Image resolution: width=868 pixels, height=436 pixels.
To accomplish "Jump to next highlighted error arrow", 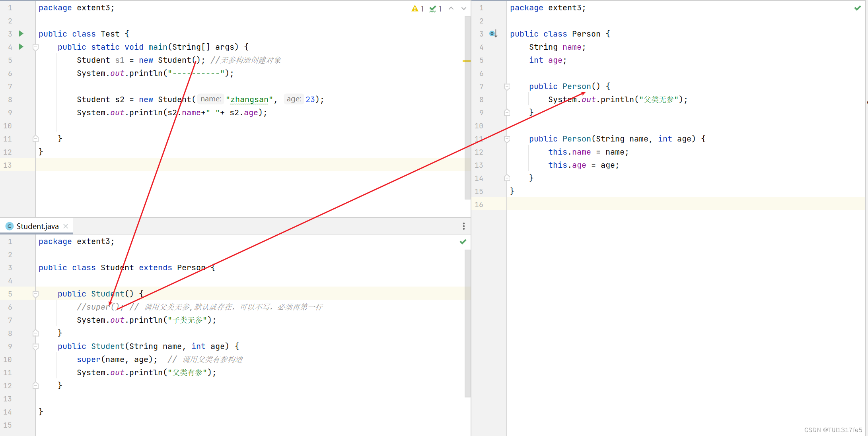I will (x=463, y=8).
